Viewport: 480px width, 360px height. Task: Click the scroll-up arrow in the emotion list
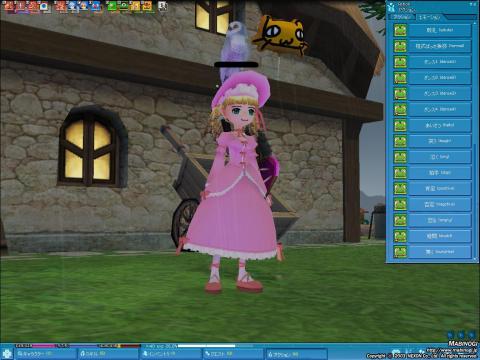coord(475,23)
